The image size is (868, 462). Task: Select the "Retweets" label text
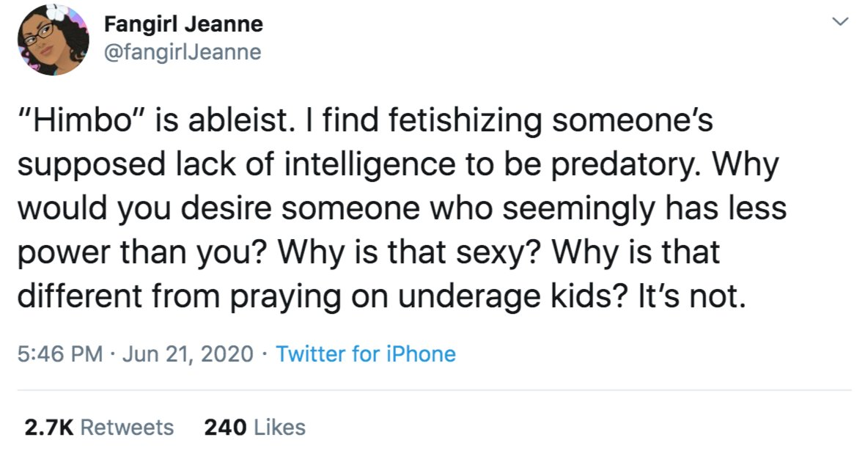[x=128, y=427]
